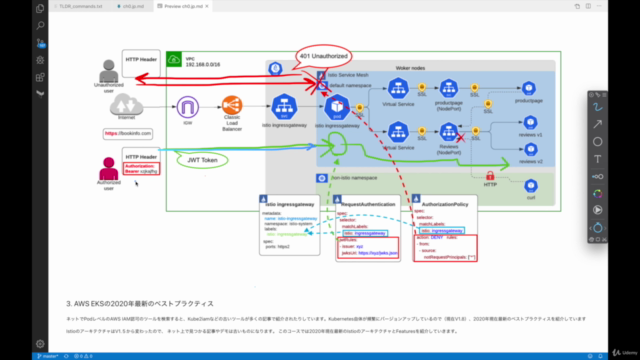The height and width of the screenshot is (360, 640).
Task: Click the jwksUri https link in RequestAuthentication
Action: click(378, 253)
